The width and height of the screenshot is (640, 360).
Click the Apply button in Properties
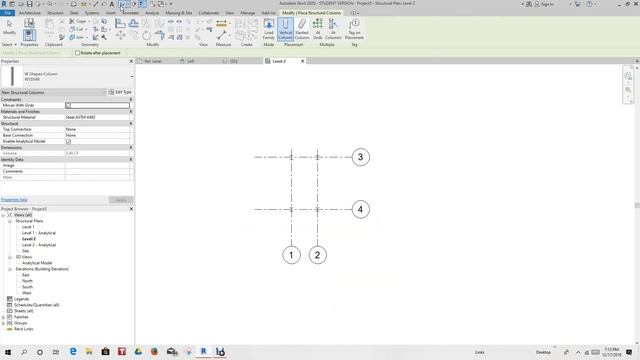[121, 200]
